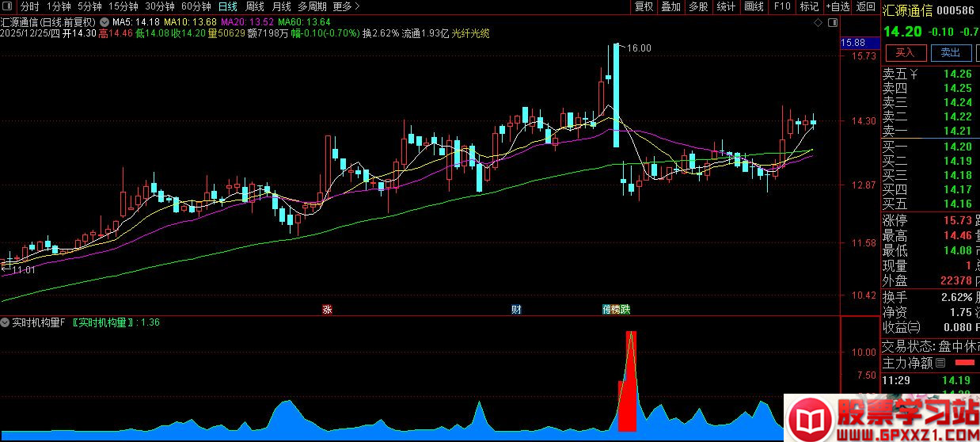980x442 pixels.
Task: Click the red 主力净额 color bar
Action: click(964, 363)
